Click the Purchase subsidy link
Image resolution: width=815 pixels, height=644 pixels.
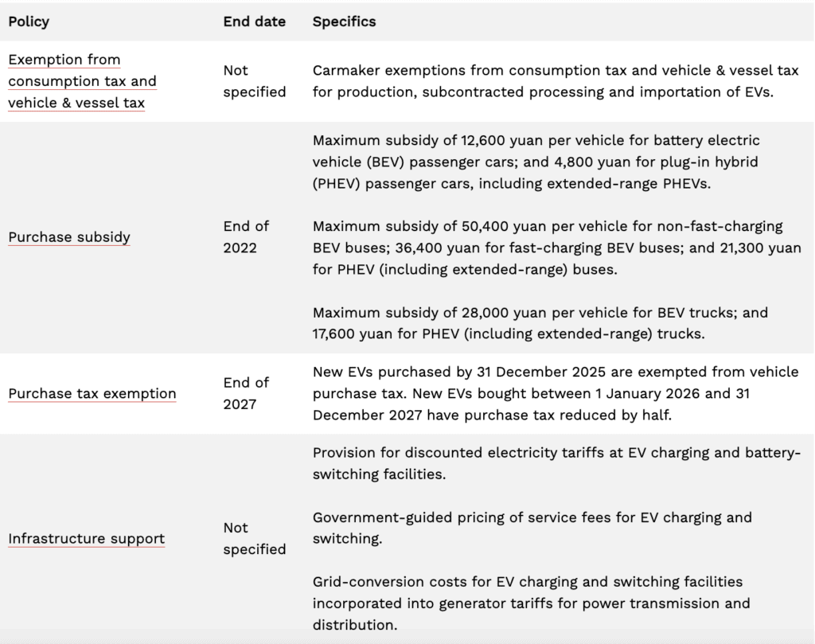[69, 237]
